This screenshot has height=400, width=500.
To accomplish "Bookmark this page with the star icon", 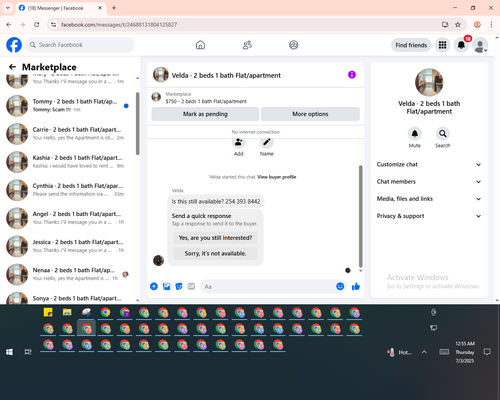I will tap(458, 25).
